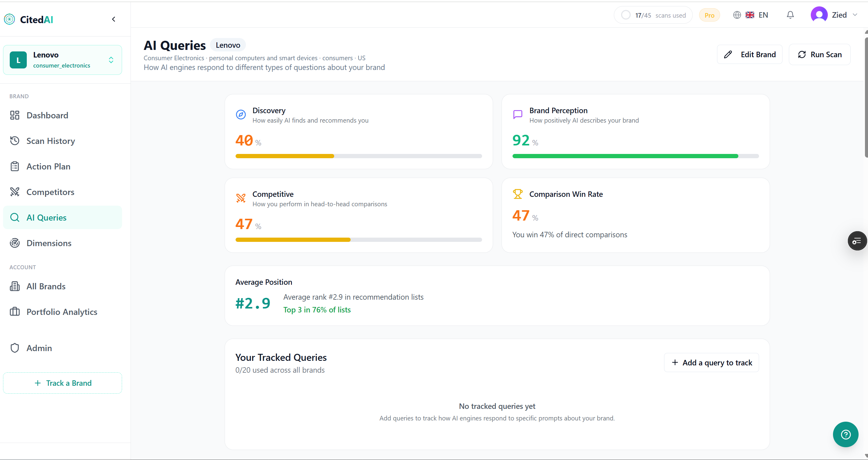Navigate to Dimensions page
Viewport: 868px width, 460px height.
(x=49, y=243)
